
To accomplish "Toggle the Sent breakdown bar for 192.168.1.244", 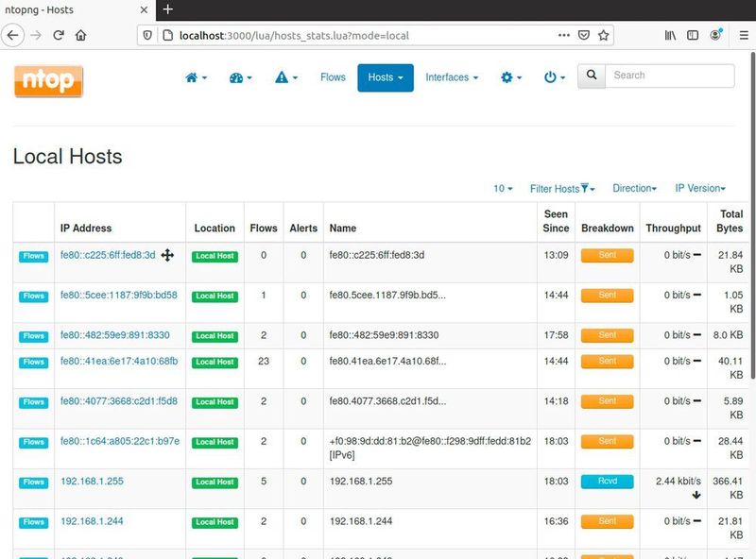I will (606, 521).
